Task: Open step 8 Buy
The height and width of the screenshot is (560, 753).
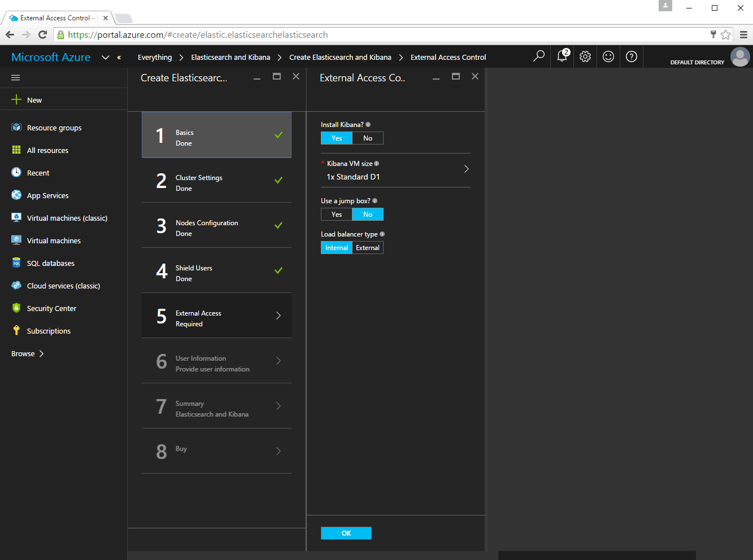Action: 216,451
